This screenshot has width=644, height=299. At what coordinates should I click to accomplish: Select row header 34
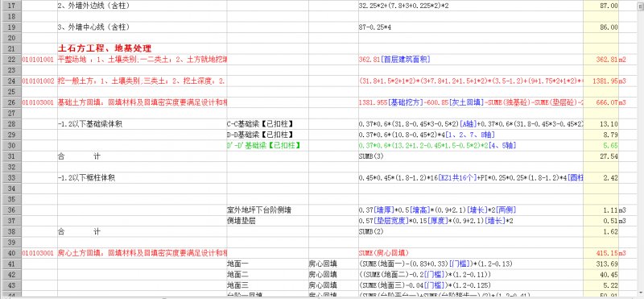pos(10,189)
